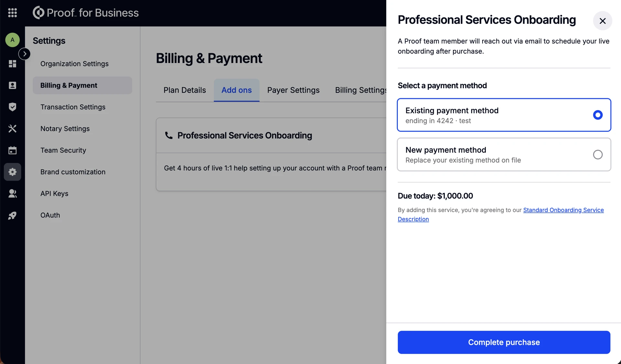Open Standard Onboarding Service Description link
Viewport: 621px width, 364px height.
563,210
